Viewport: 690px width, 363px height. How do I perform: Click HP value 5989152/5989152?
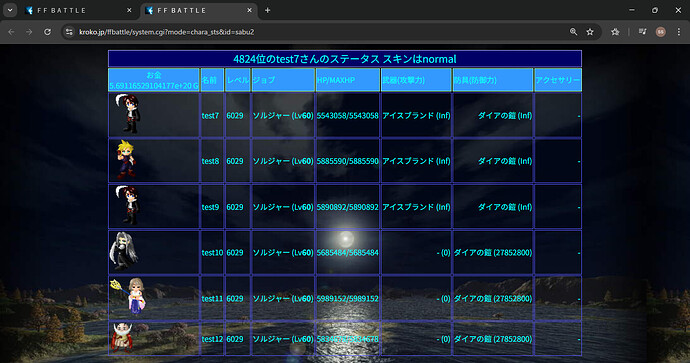click(348, 298)
